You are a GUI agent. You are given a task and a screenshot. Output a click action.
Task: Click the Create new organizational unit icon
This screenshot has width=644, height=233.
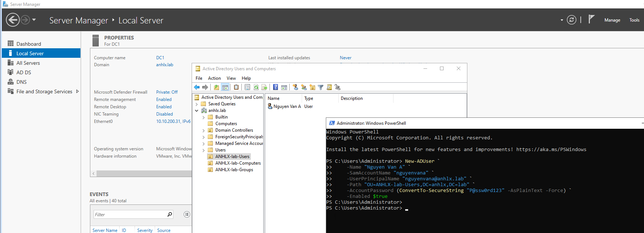coord(312,87)
